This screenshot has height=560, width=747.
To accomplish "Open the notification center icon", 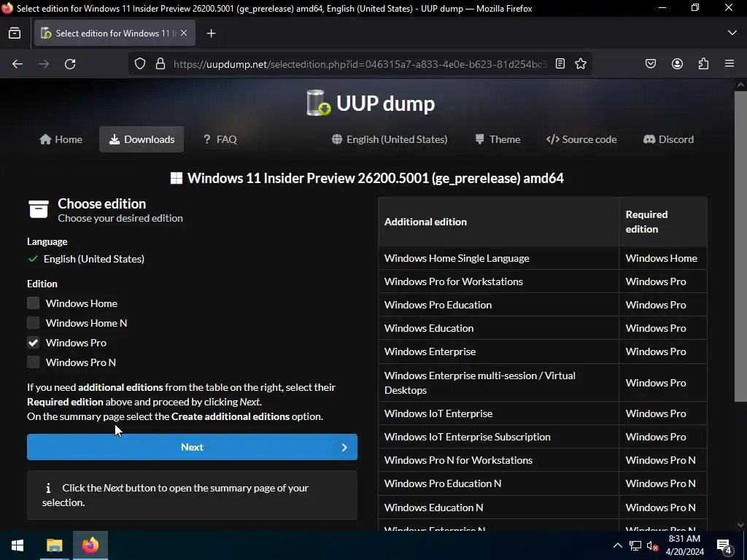I will click(x=724, y=545).
